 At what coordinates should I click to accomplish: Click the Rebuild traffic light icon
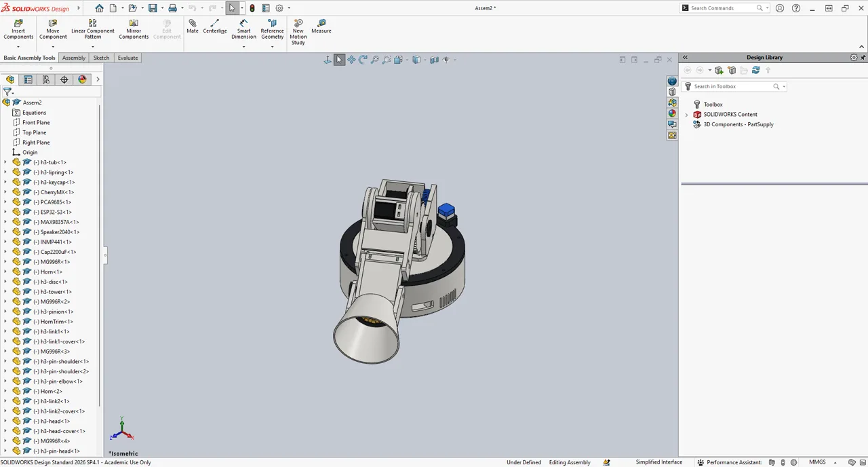coord(252,8)
